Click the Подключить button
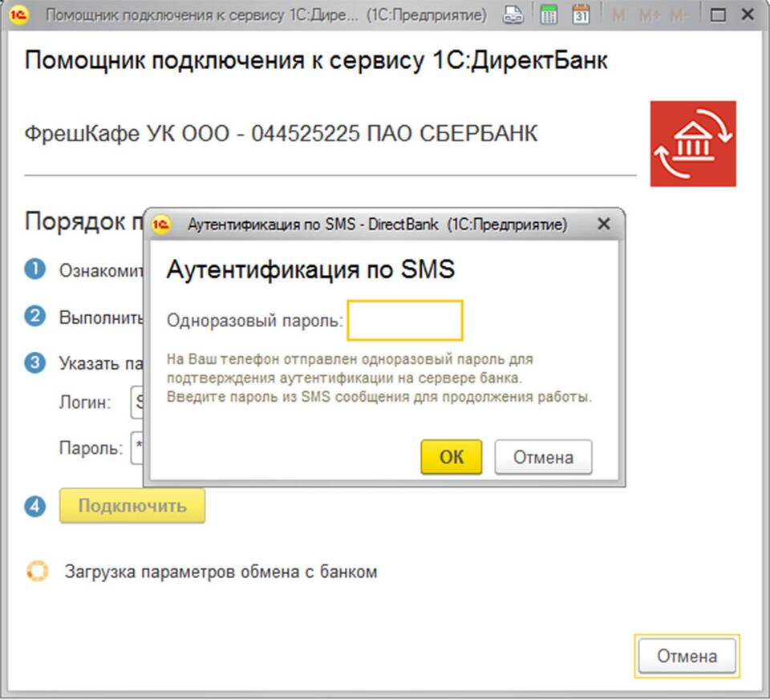Screen dimensions: 770x700 pos(132,506)
